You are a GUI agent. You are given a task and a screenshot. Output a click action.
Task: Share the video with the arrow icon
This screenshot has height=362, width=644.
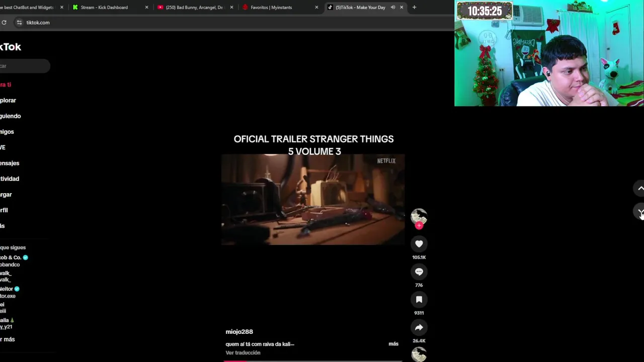[419, 327]
